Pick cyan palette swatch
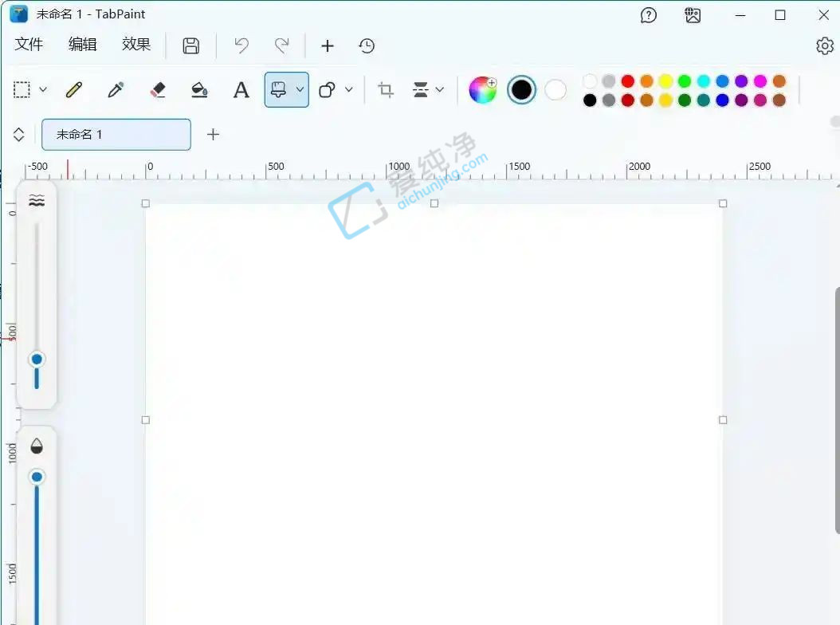 pyautogui.click(x=704, y=81)
